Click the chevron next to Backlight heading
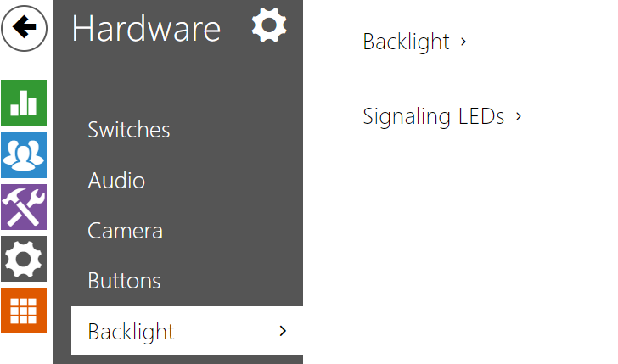 (x=463, y=42)
